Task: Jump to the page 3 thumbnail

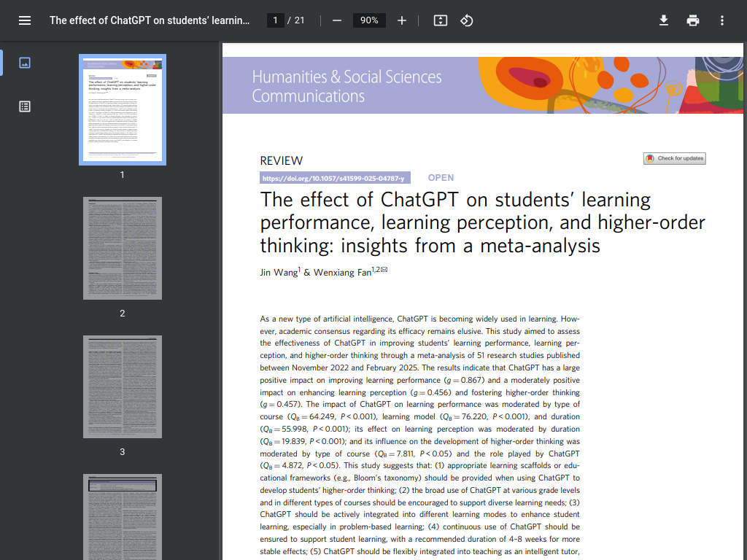Action: (x=123, y=386)
